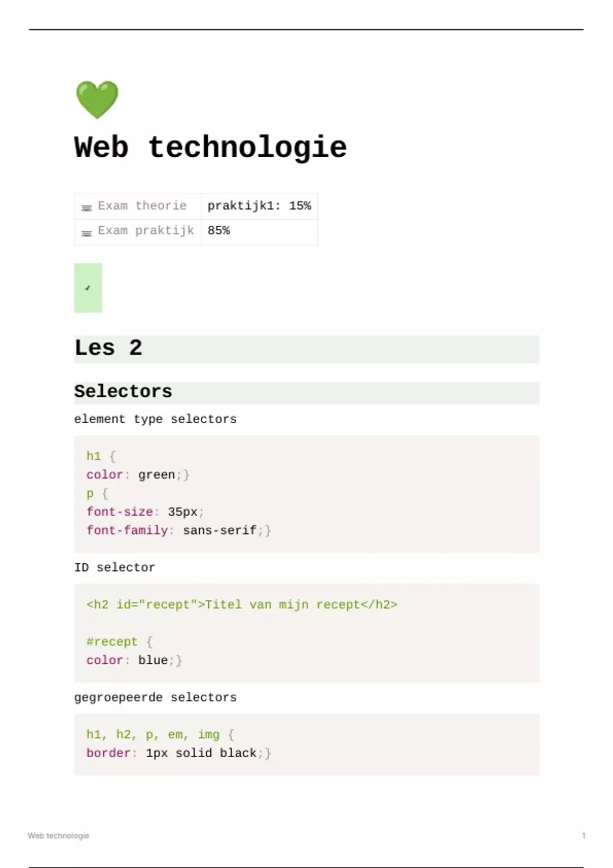
Task: Click the checkmark in the green box
Action: click(88, 288)
